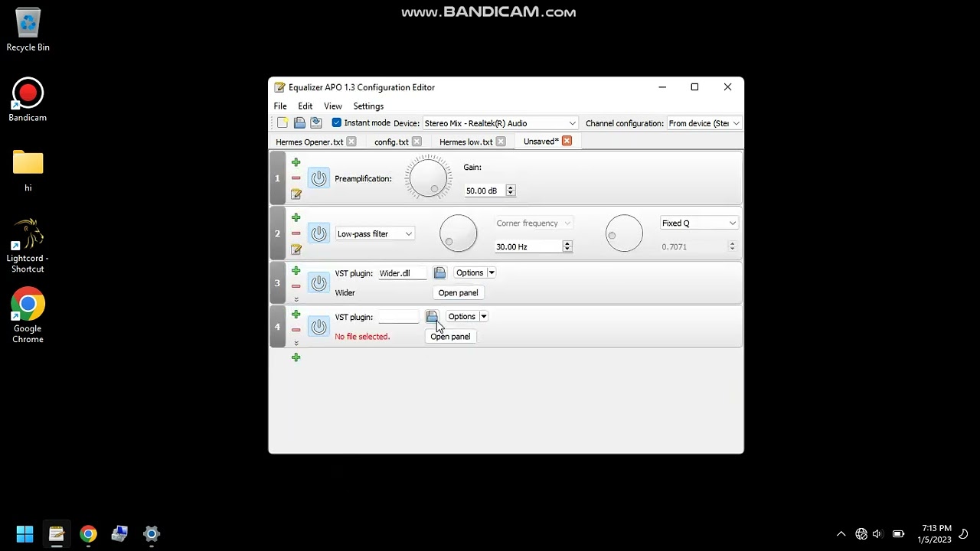Click the Q factor dial
The image size is (980, 551).
[624, 233]
